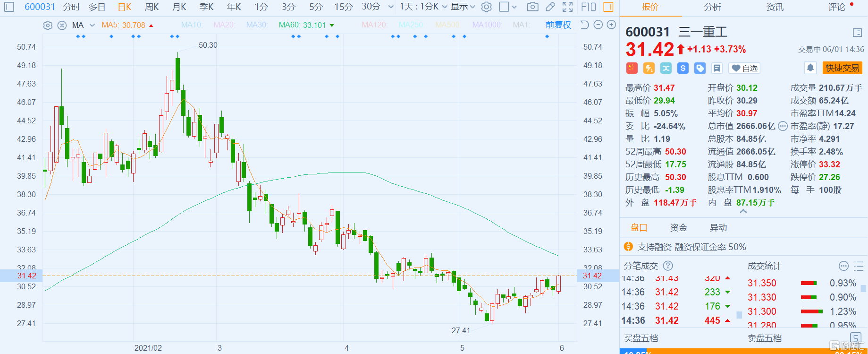Click the 快捷交易 quick trade button
Screen dimensions: 868x354
pyautogui.click(x=843, y=68)
